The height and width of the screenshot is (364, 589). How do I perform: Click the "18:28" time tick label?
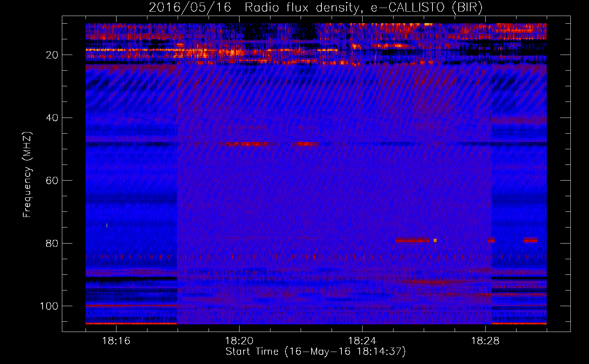pyautogui.click(x=485, y=341)
